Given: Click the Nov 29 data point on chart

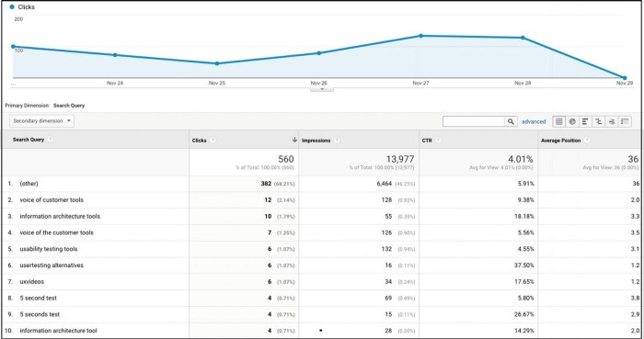Looking at the screenshot, I should 625,78.
